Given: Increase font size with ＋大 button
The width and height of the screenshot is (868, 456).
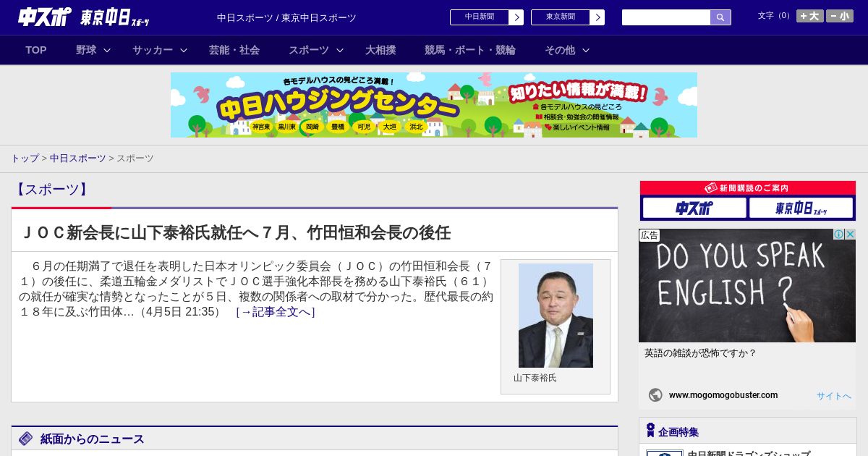Looking at the screenshot, I should 810,16.
